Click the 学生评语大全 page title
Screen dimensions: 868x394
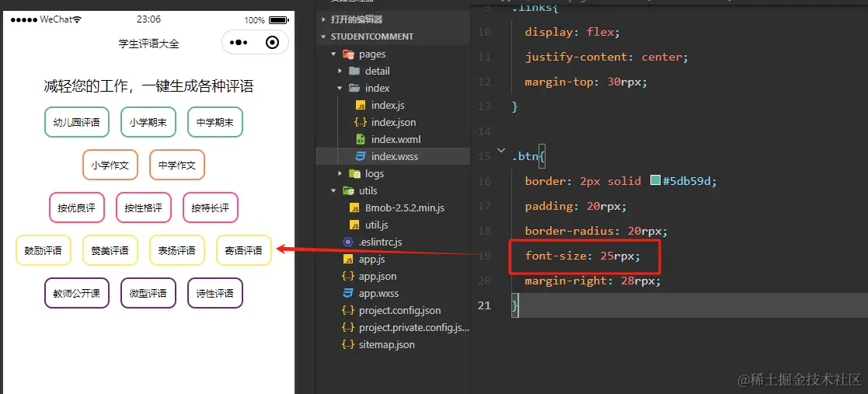coord(148,44)
